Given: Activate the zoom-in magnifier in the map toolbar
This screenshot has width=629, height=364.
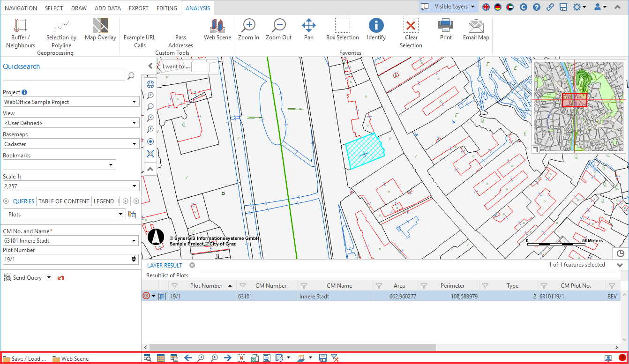Looking at the screenshot, I should point(150,95).
